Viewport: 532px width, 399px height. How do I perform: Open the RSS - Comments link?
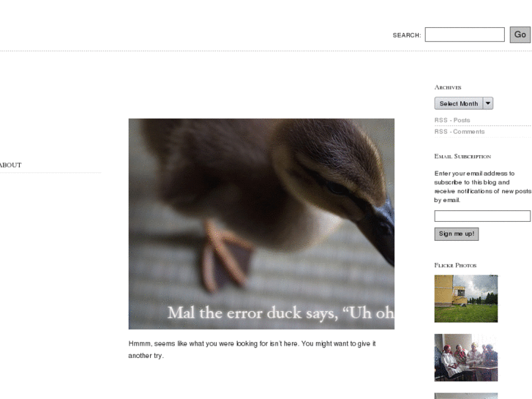460,132
